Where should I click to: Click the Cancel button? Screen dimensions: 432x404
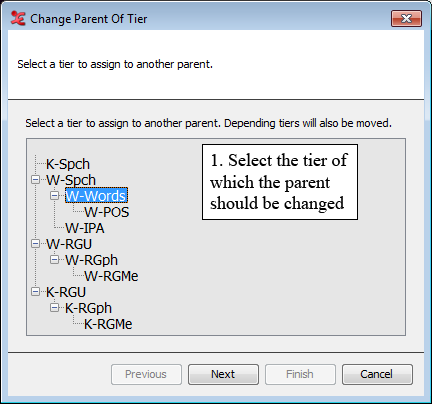pos(377,374)
